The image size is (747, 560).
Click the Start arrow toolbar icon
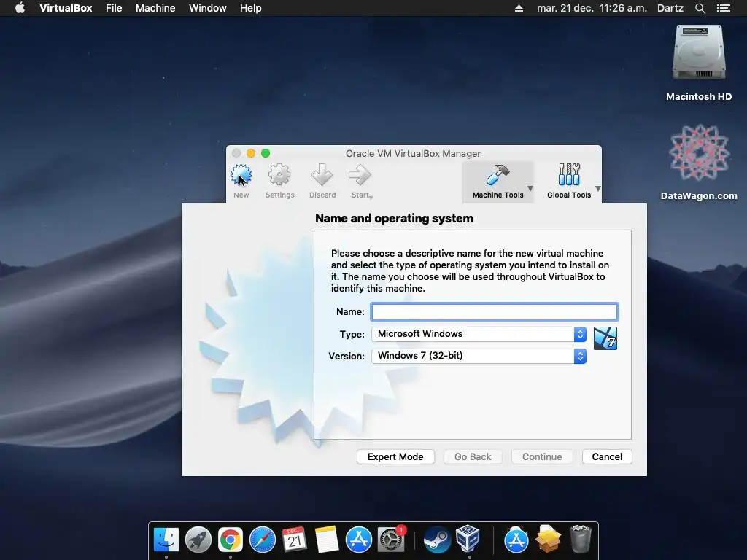pyautogui.click(x=360, y=175)
